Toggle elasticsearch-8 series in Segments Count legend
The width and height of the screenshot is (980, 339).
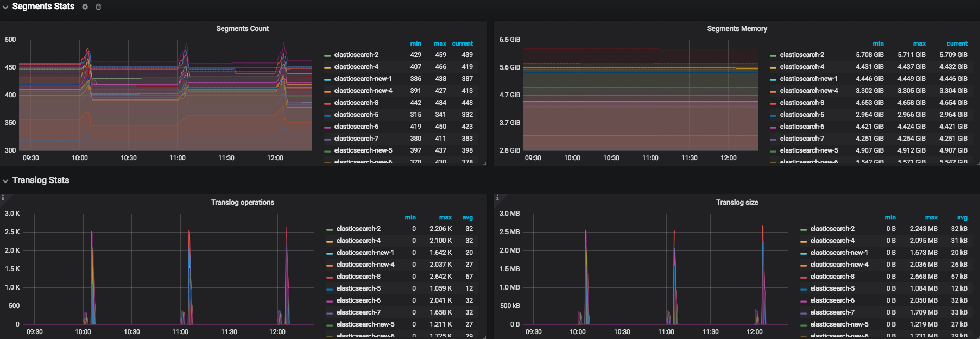(356, 103)
